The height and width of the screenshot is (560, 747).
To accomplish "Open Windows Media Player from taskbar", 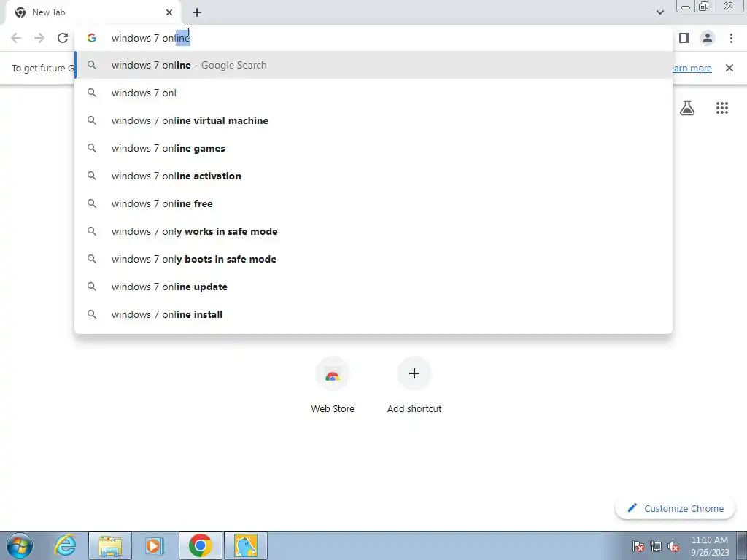I will [155, 546].
